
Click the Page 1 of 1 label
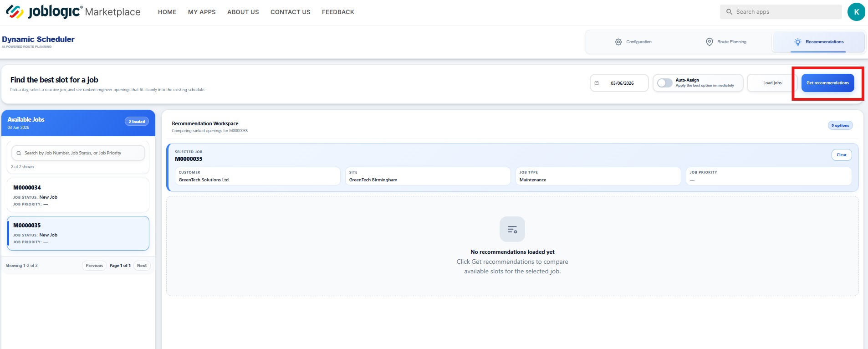(x=120, y=266)
